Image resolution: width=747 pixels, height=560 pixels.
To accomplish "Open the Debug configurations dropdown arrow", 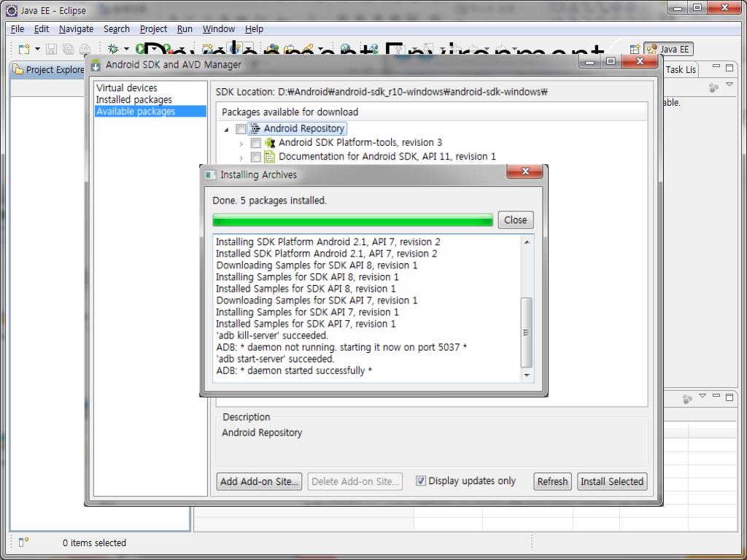I will click(126, 49).
